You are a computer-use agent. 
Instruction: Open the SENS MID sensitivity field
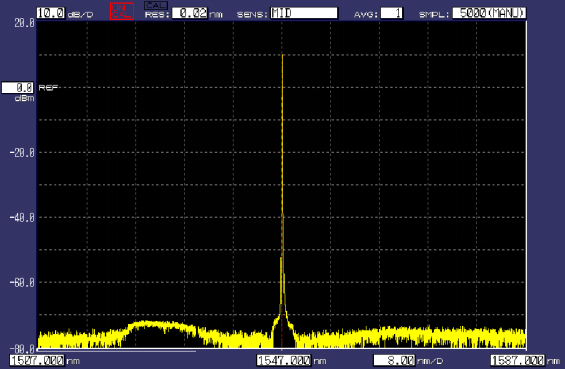[x=304, y=13]
